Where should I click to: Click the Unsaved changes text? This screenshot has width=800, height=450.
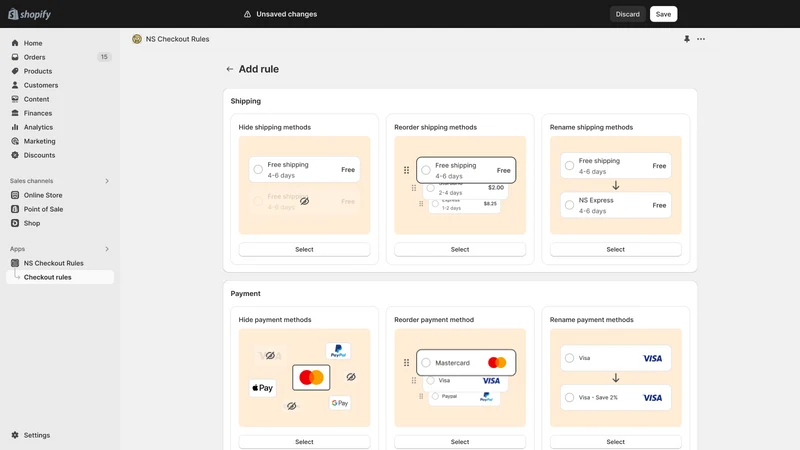point(287,14)
